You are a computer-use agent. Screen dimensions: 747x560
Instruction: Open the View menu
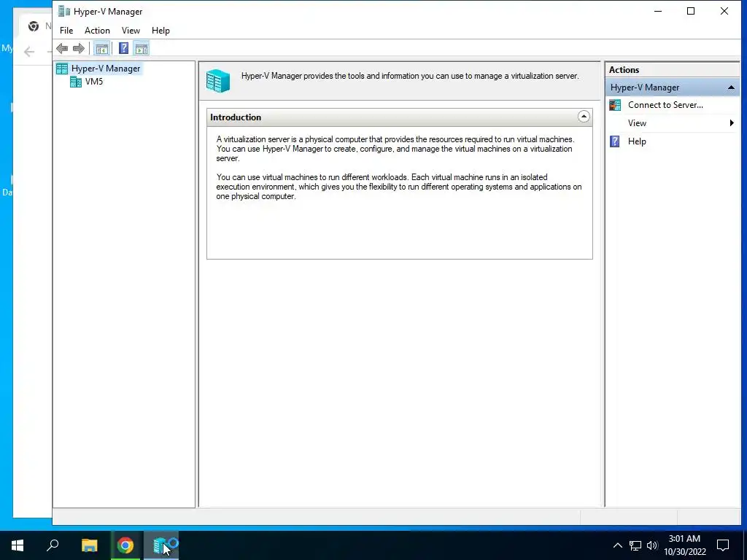point(131,31)
